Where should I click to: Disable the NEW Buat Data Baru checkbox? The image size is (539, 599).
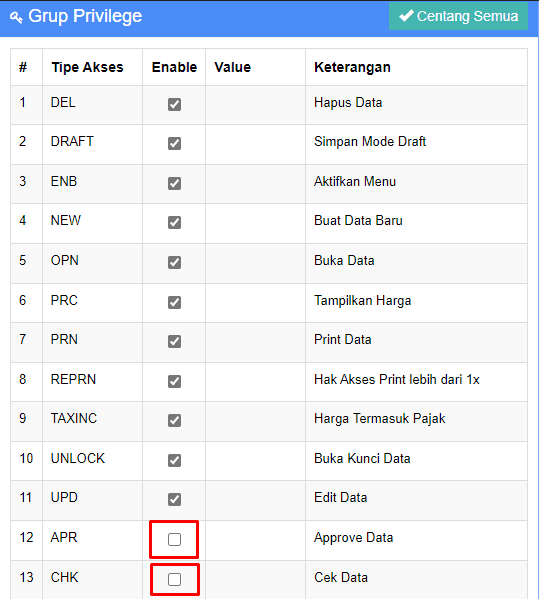click(x=175, y=222)
